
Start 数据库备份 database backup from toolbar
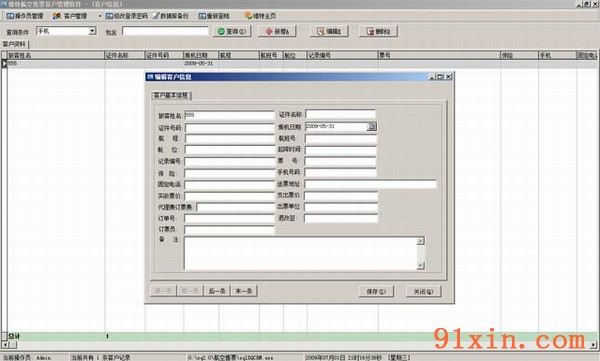coord(171,16)
